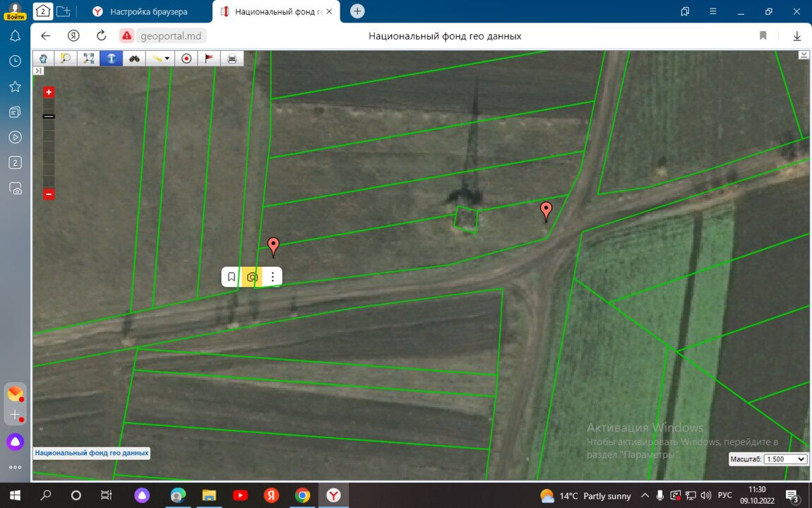Open YouTube from the Windows taskbar
Screen dimensions: 812x508
(x=240, y=495)
